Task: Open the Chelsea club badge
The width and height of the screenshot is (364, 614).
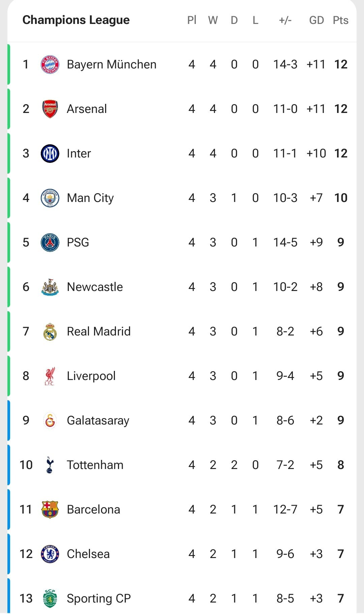Action: pos(50,554)
